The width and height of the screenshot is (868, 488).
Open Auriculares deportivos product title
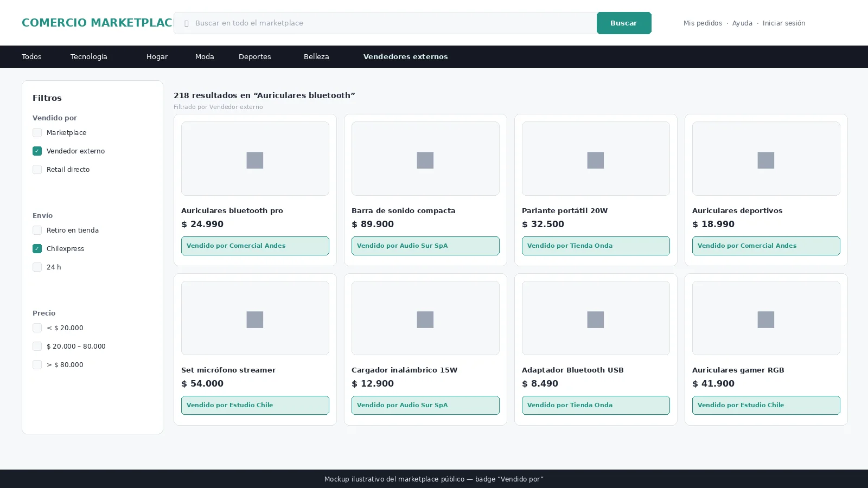737,210
